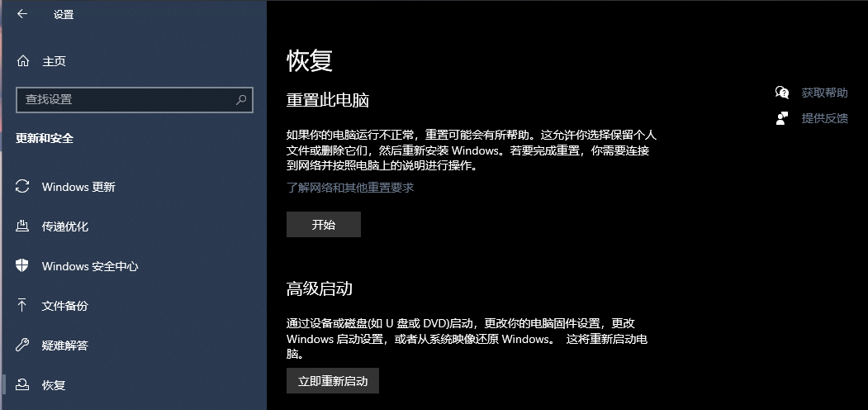Click the 设置 window title

click(64, 15)
